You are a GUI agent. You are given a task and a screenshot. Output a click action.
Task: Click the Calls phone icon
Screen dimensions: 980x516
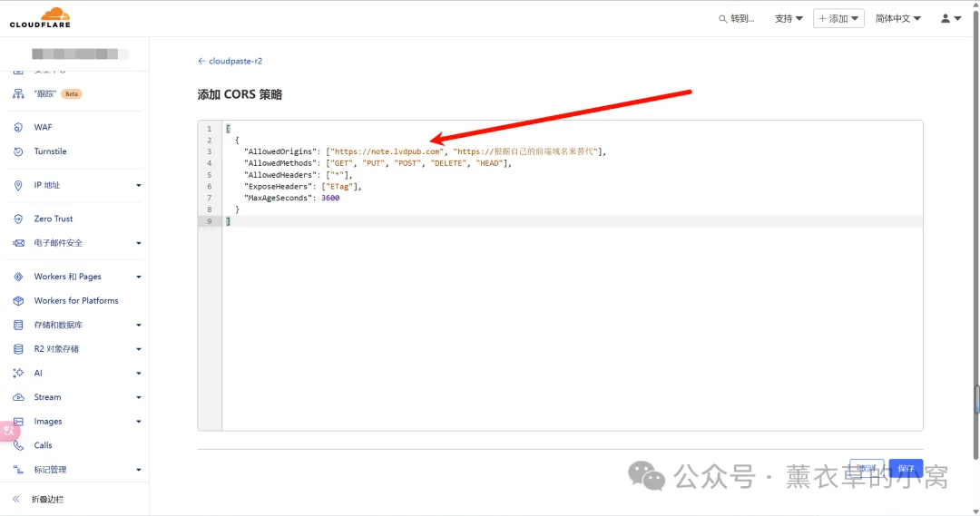pos(18,445)
